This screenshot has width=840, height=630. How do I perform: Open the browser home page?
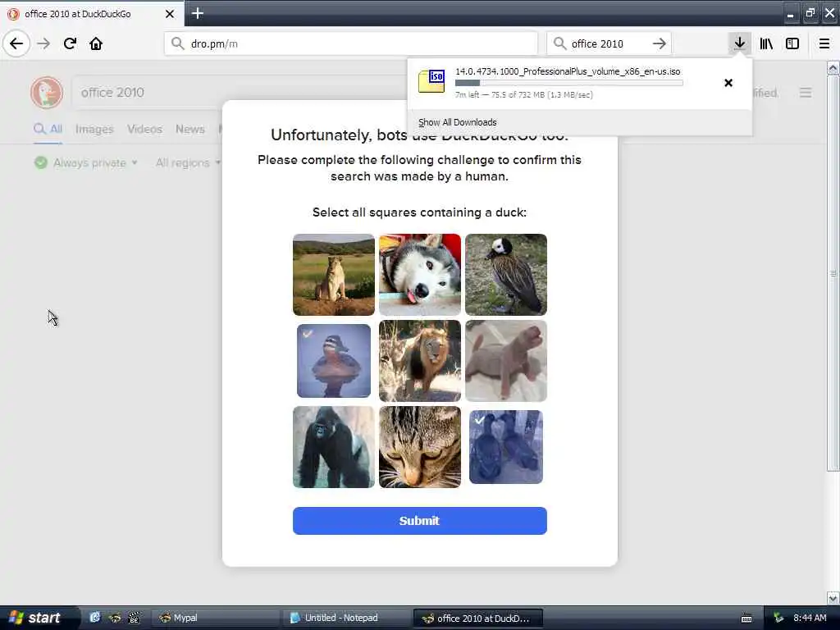(96, 43)
